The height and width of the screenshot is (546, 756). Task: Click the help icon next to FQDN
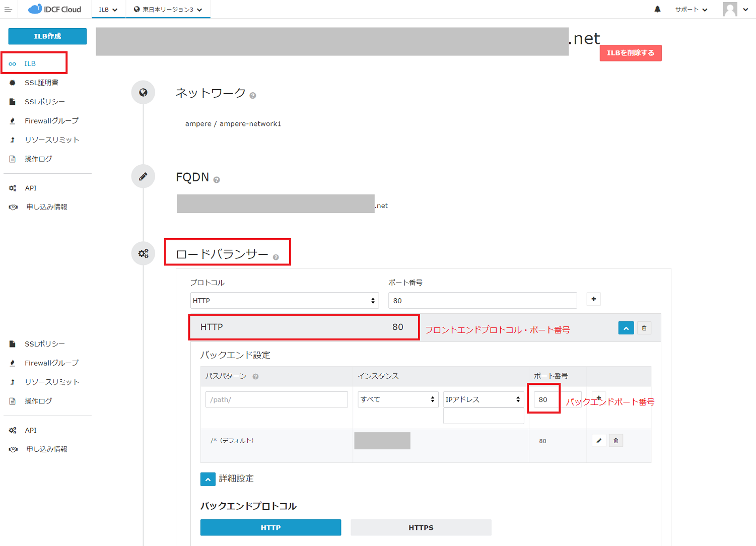click(217, 180)
